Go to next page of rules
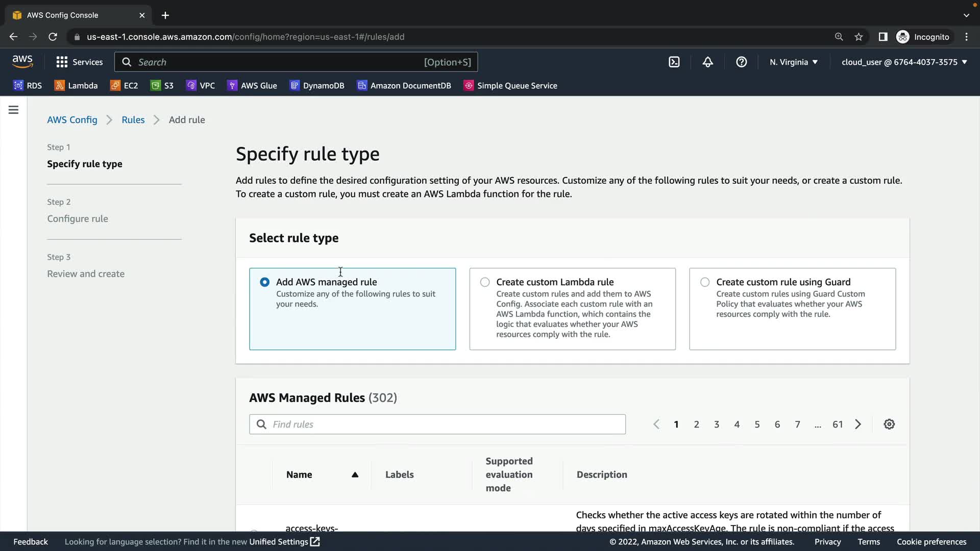 [858, 424]
